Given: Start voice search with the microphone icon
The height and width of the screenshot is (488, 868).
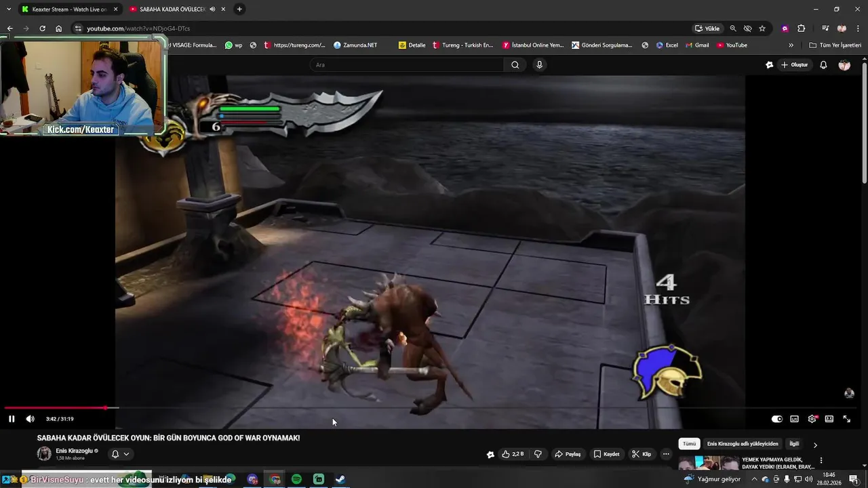Looking at the screenshot, I should [539, 65].
